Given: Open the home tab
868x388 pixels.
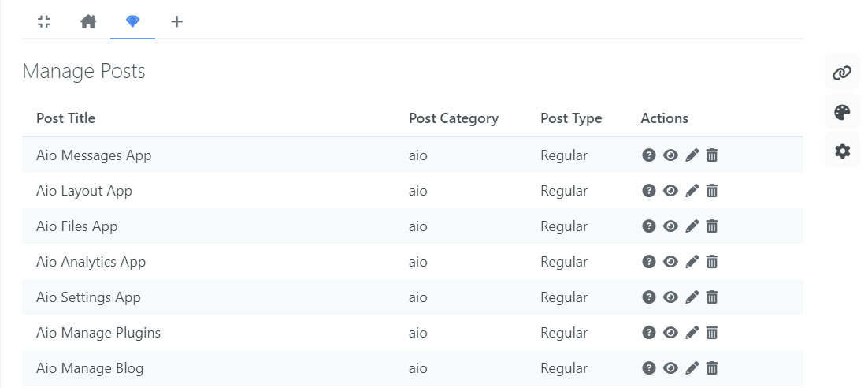Looking at the screenshot, I should point(88,21).
